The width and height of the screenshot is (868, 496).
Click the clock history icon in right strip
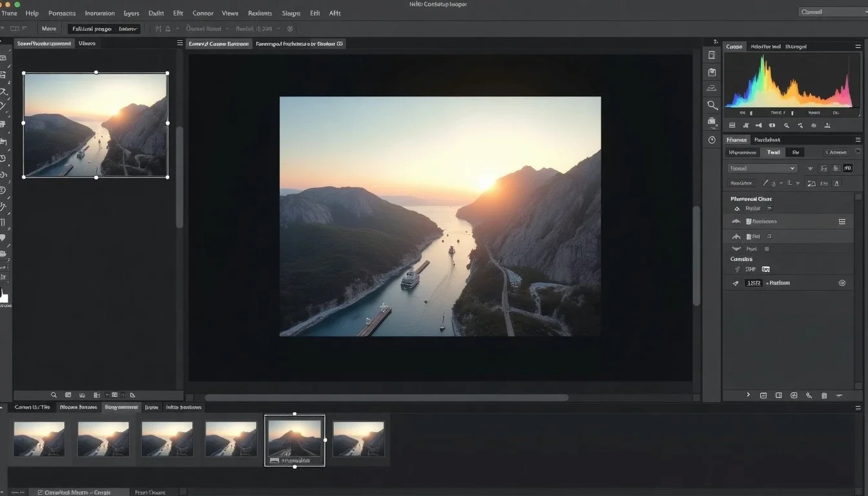[712, 139]
